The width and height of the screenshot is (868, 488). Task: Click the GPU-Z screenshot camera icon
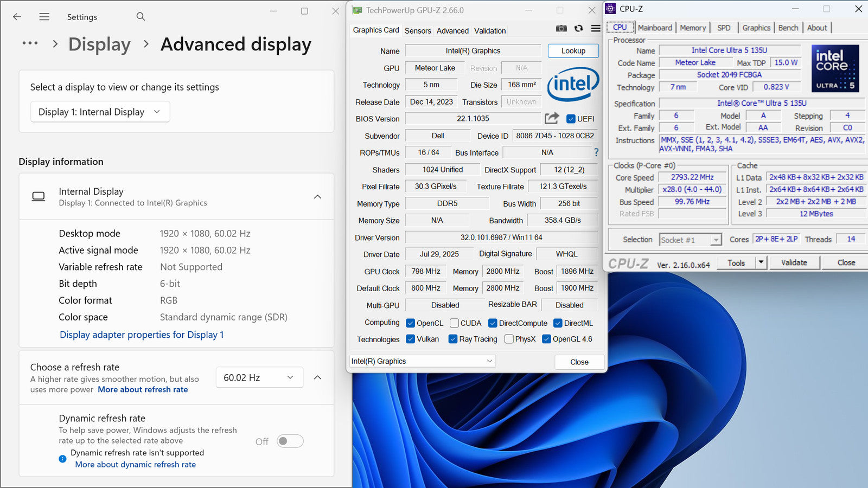561,28
